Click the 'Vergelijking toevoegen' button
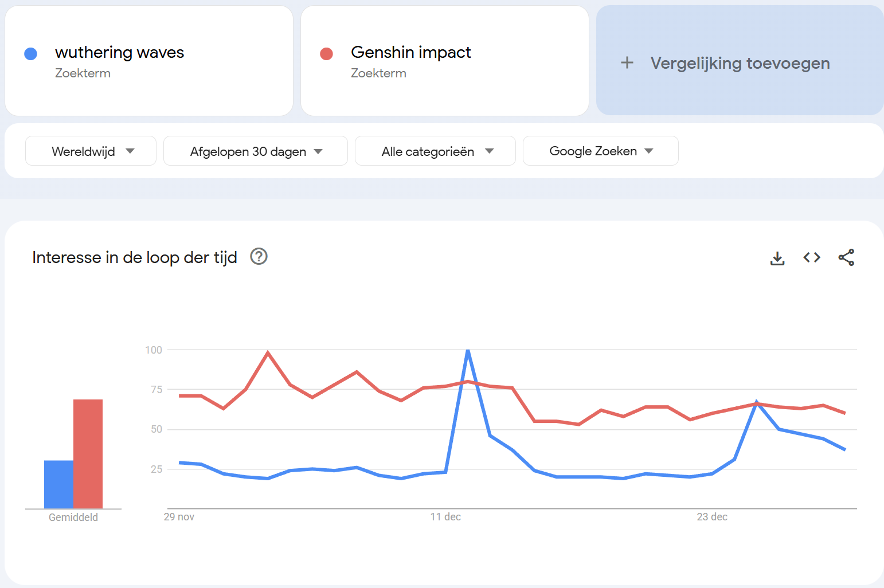Screen dimensions: 884x588 coord(740,60)
